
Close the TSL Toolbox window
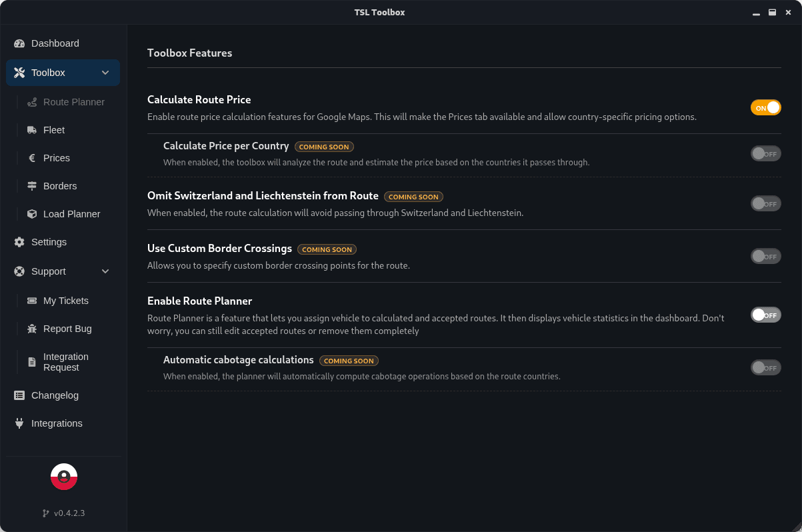[788, 13]
